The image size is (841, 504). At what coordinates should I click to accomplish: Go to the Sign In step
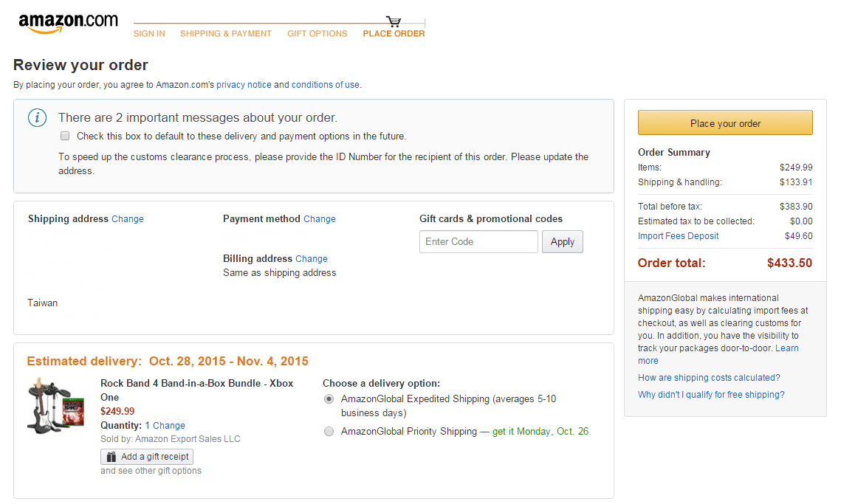click(x=149, y=34)
